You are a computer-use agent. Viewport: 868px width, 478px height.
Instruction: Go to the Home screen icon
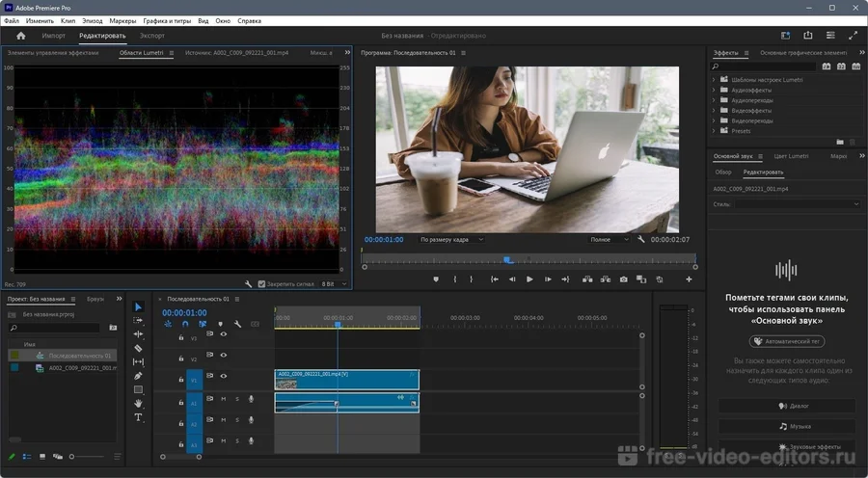(21, 36)
